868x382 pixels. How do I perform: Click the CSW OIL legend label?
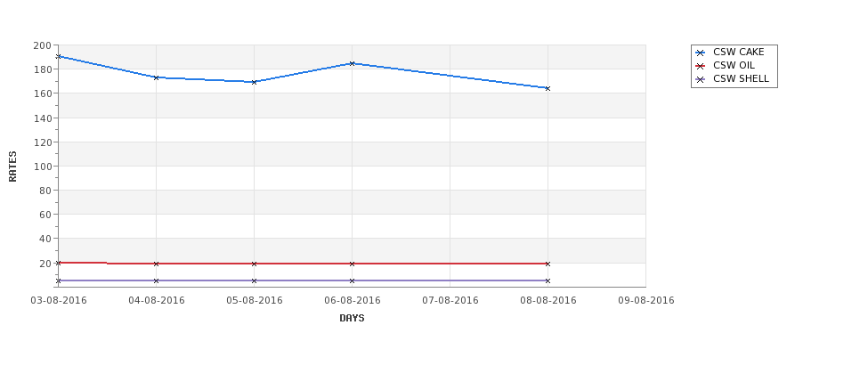coord(734,65)
